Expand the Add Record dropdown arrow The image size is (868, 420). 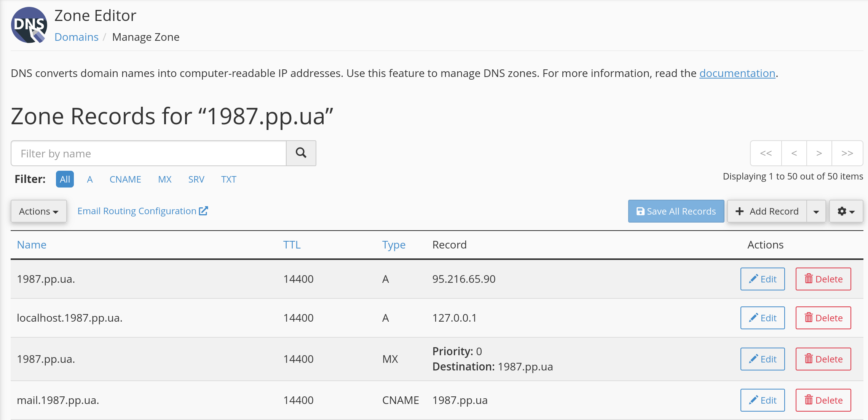click(816, 212)
